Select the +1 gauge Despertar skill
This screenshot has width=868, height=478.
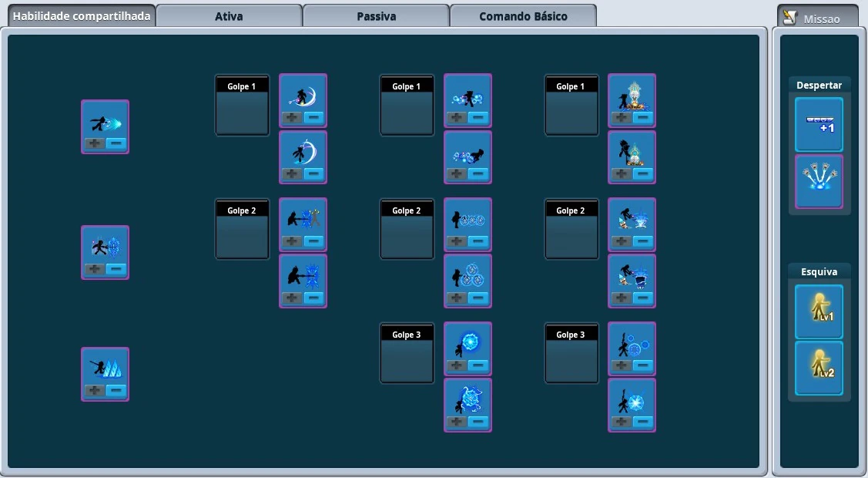pos(819,125)
